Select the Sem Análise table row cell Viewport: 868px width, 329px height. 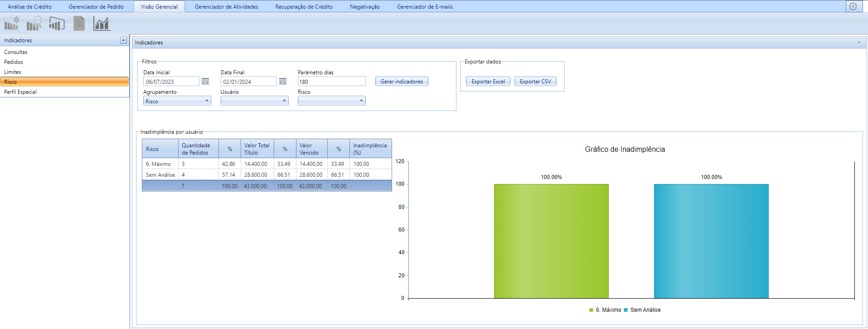tap(160, 175)
